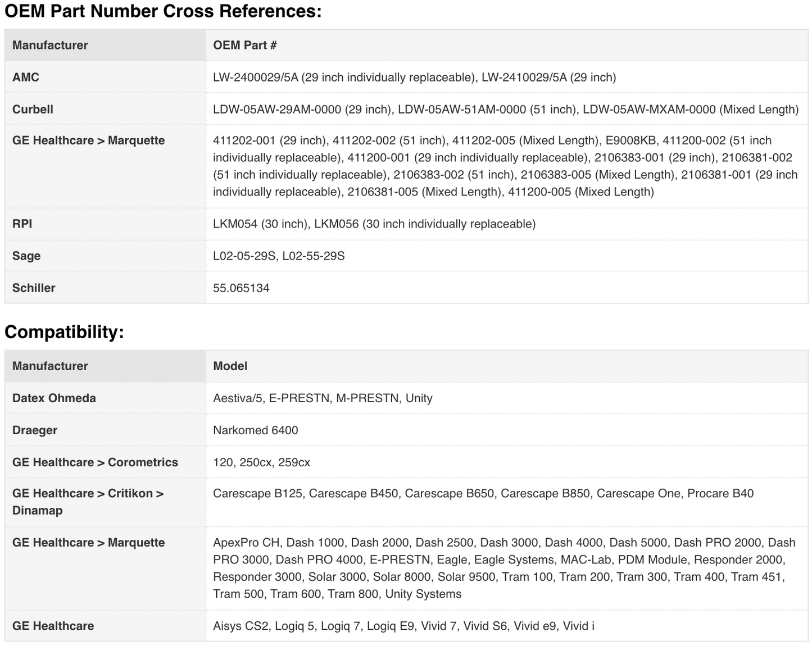
Task: Click GE Healthcare > Critikon > Dinamap cell
Action: tap(106, 502)
